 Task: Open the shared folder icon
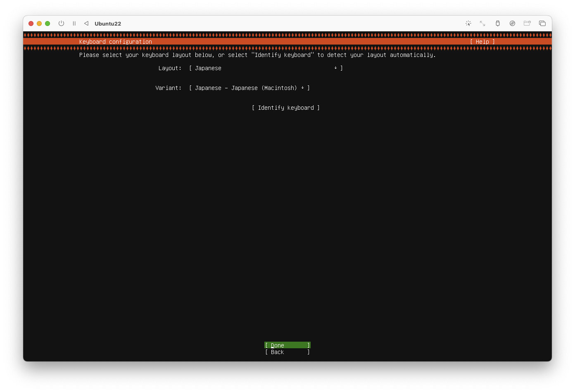(x=527, y=24)
